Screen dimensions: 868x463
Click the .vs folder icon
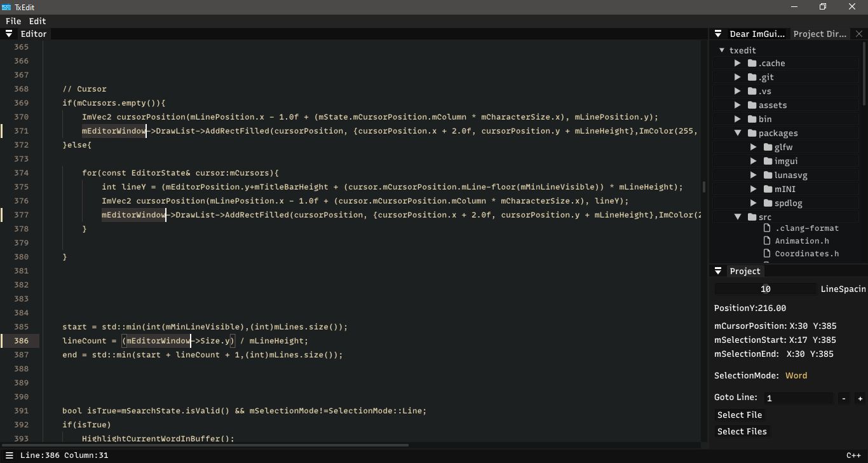click(x=752, y=91)
